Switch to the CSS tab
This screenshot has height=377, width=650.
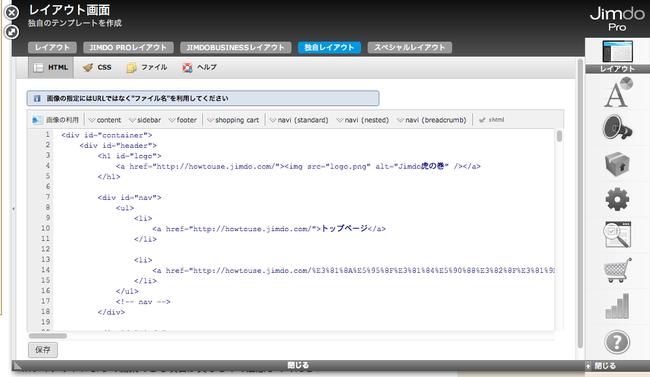coord(97,67)
